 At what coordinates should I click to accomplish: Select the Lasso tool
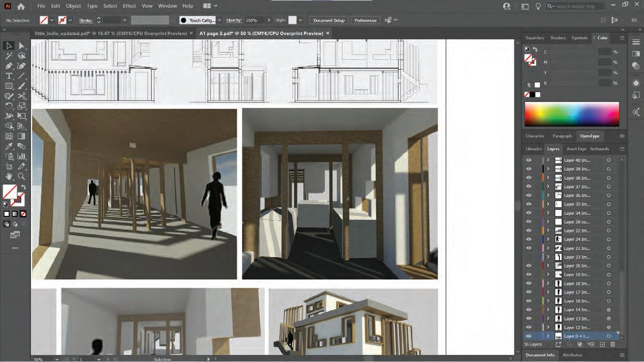click(x=21, y=56)
